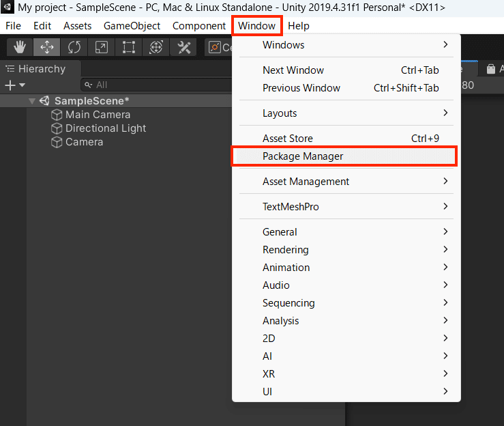Expand the Rendering submenu

[x=346, y=250]
